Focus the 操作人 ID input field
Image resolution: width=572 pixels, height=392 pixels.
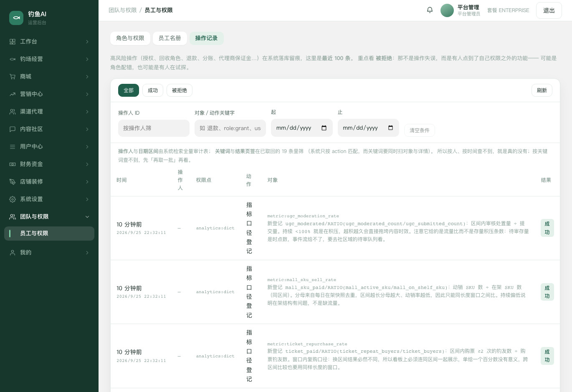click(x=154, y=128)
